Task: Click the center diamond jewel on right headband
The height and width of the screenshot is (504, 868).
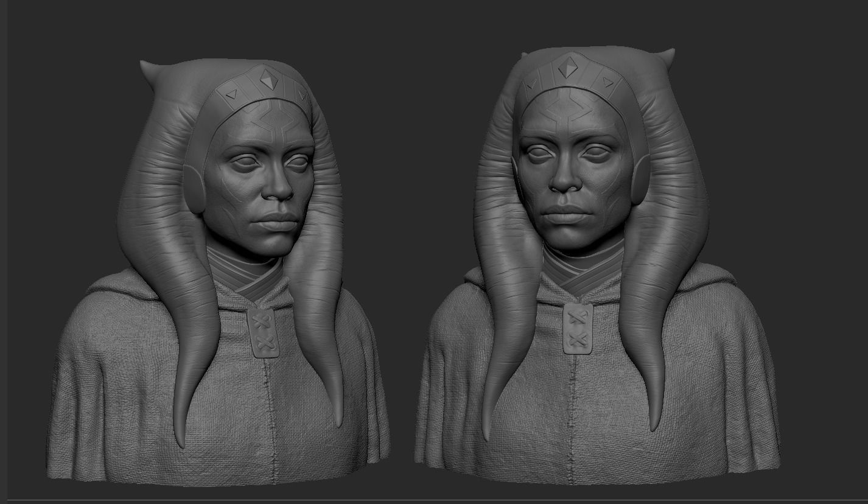Action: pyautogui.click(x=569, y=67)
